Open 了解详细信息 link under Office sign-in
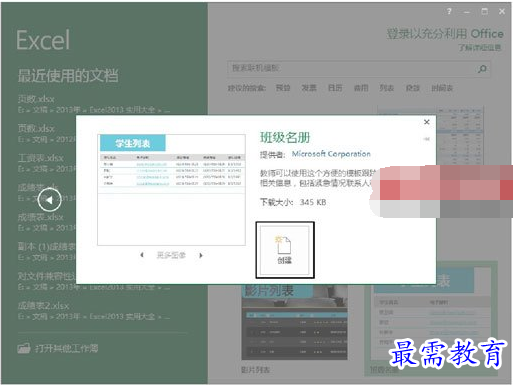The width and height of the screenshot is (513, 385). [480, 48]
